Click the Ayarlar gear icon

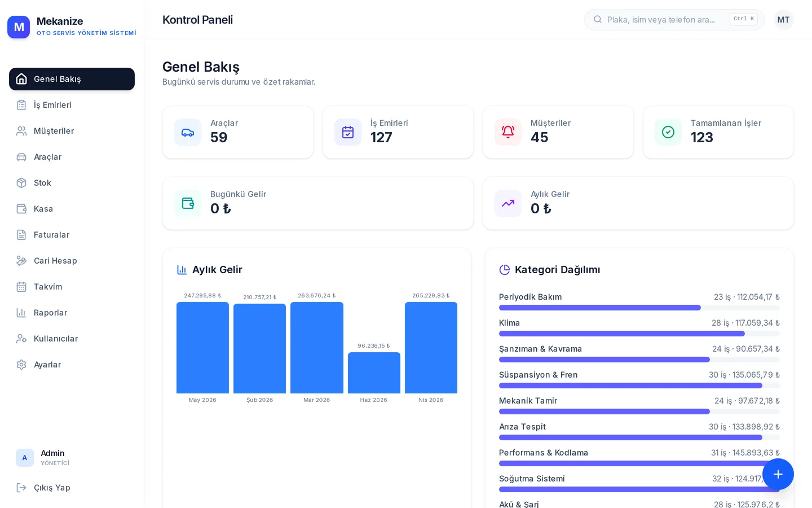21,365
